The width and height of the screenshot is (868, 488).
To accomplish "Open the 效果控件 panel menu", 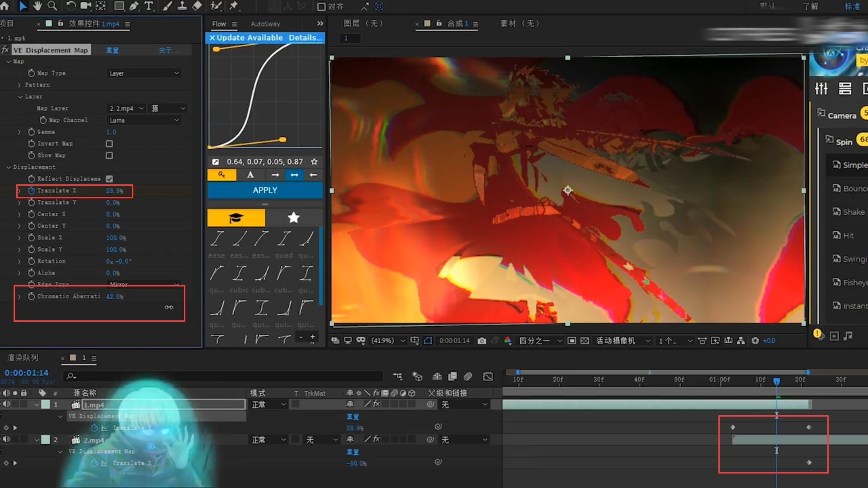I will pos(127,24).
